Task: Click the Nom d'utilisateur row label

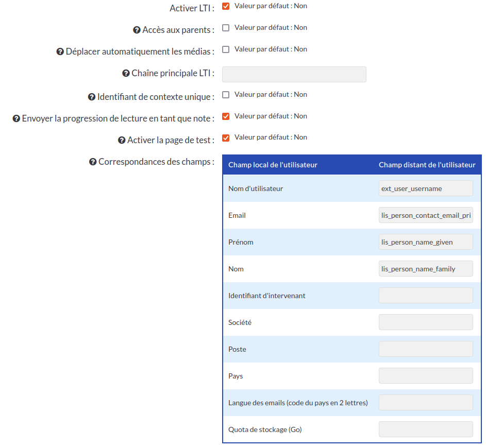Action: [256, 188]
